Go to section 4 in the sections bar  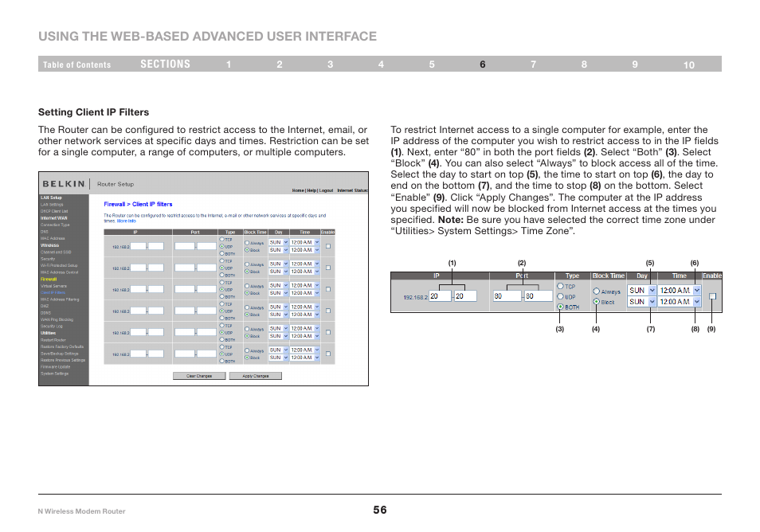pos(381,65)
